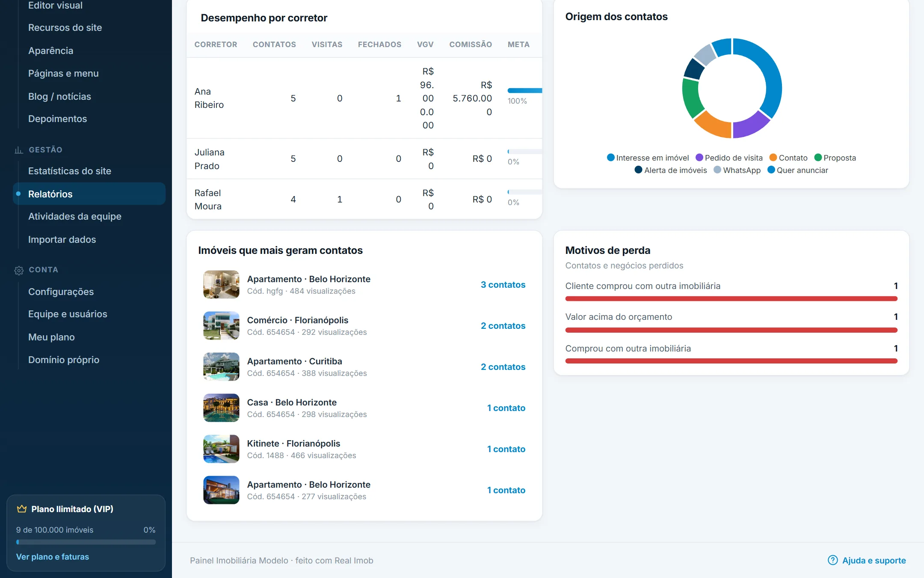
Task: Open Atividades da equipe
Action: (74, 216)
